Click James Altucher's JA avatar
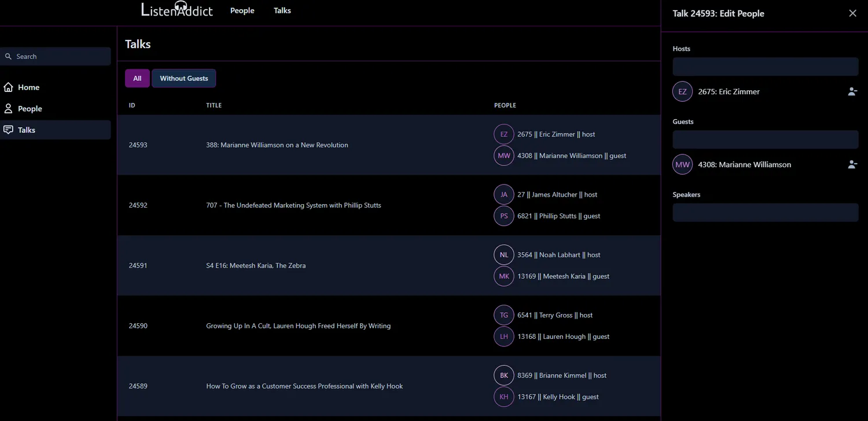The height and width of the screenshot is (421, 868). point(503,195)
